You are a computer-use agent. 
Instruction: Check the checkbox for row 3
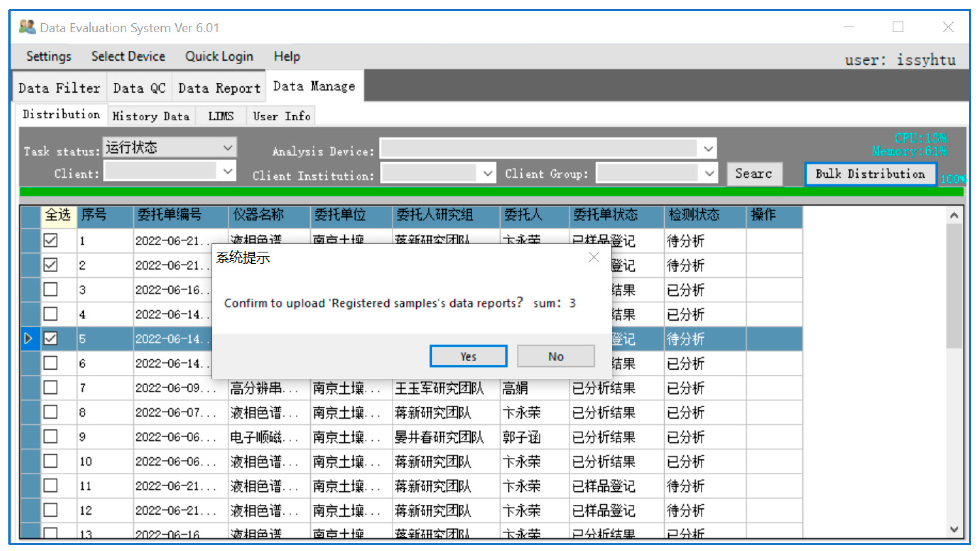coord(50,289)
